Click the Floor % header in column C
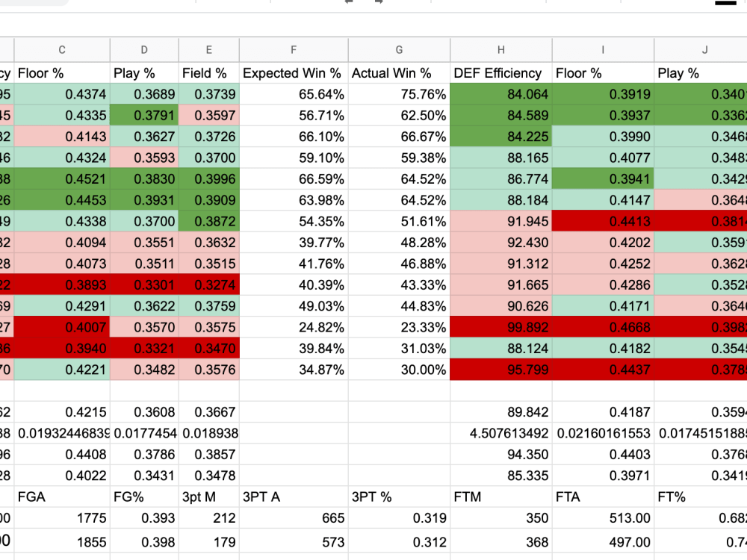747x560 pixels. point(62,73)
